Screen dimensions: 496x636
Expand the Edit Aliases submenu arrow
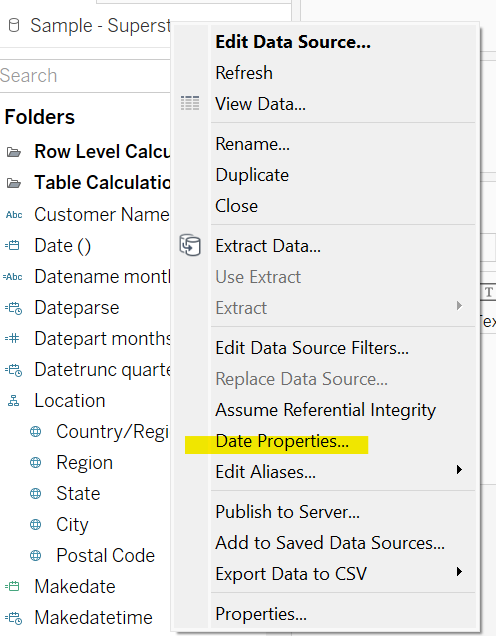[459, 470]
